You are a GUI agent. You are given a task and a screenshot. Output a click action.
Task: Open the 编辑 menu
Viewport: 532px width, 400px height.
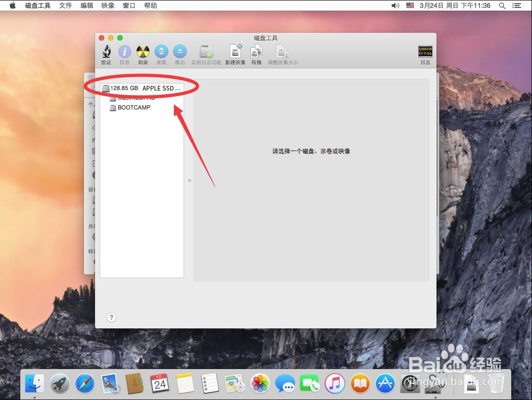tap(87, 5)
